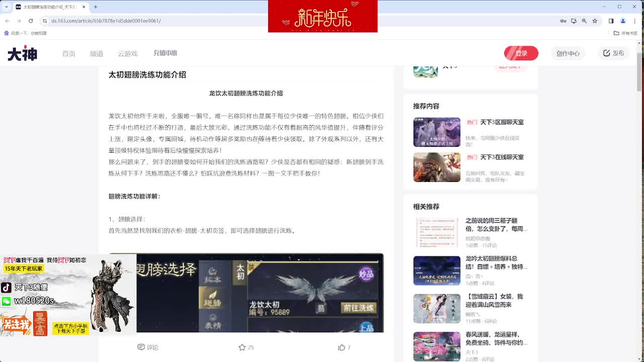Click the 前往洗练 button in the game image
Image resolution: width=644 pixels, height=362 pixels.
click(x=358, y=308)
